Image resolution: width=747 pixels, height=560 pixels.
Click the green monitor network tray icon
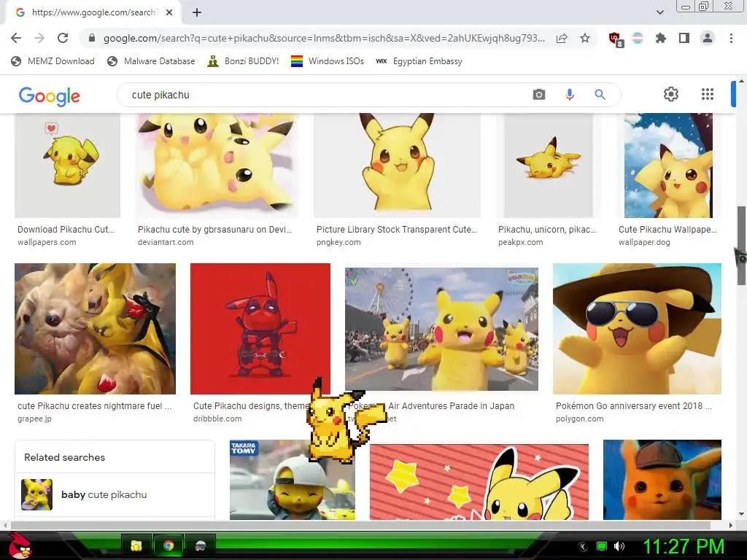[602, 546]
